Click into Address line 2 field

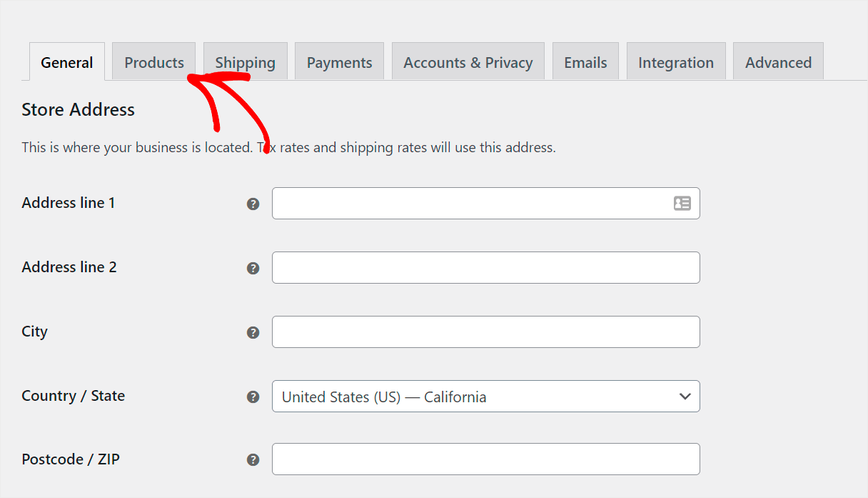485,268
